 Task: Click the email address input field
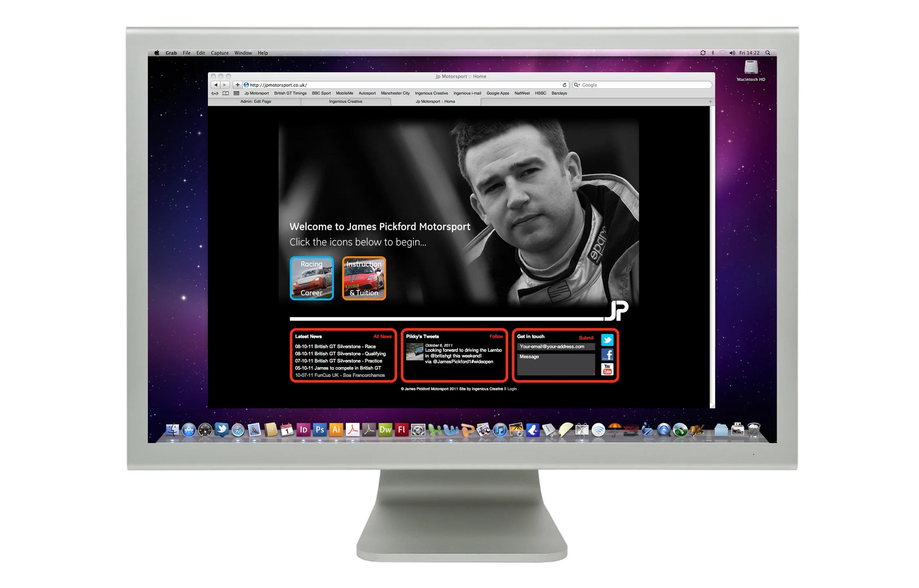556,347
